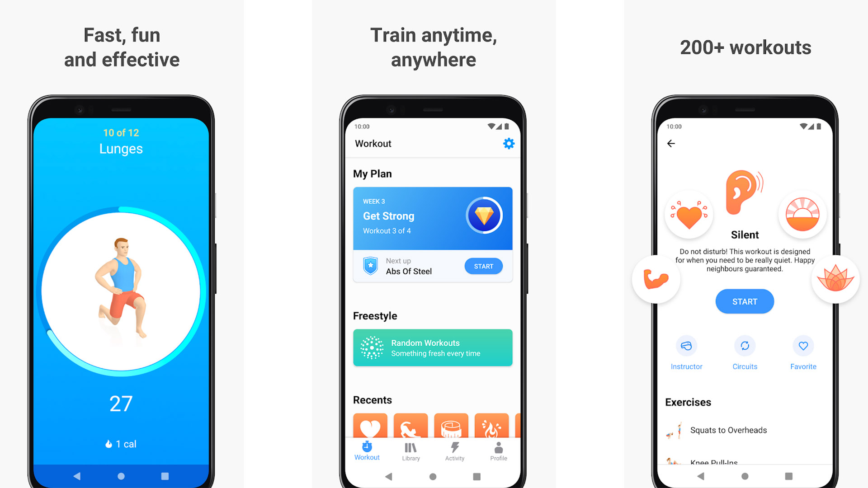Open the Settings gear icon
This screenshot has height=488, width=868.
509,144
